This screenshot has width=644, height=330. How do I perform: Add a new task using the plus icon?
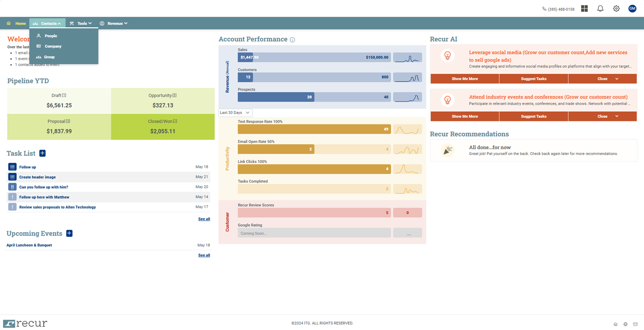[x=42, y=153]
